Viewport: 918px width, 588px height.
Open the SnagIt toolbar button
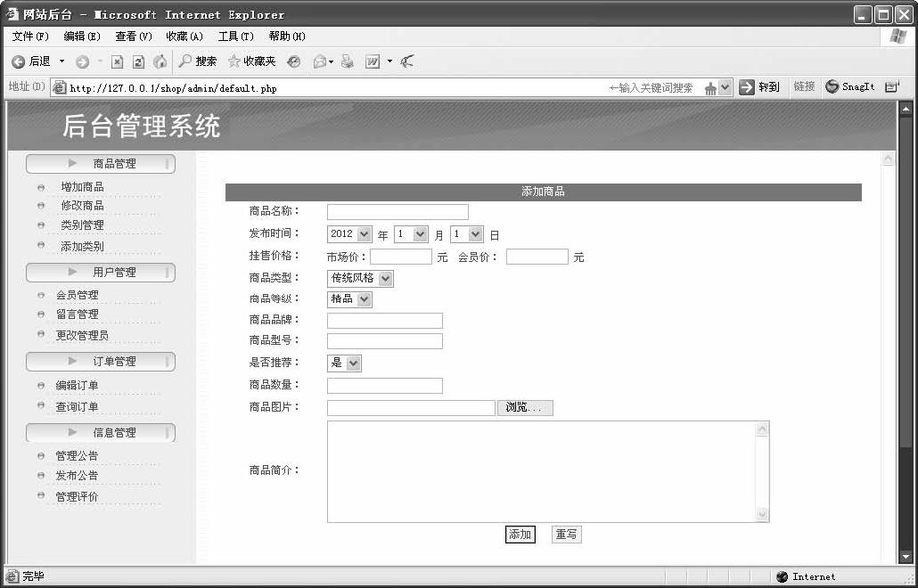click(850, 87)
